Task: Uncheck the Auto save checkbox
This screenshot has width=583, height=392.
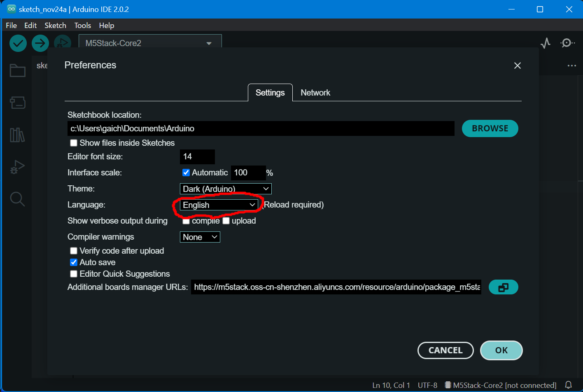Action: pyautogui.click(x=73, y=262)
